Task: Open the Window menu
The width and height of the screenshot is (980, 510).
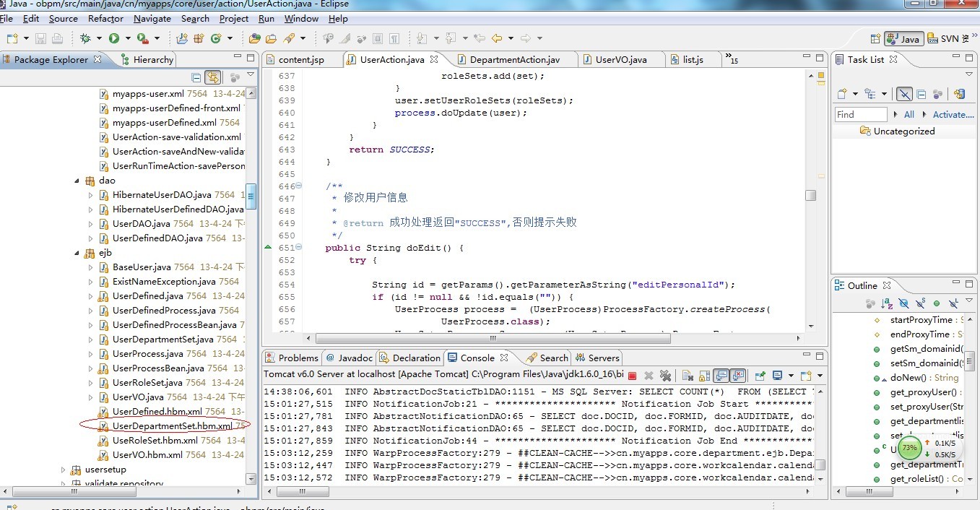Action: (301, 19)
